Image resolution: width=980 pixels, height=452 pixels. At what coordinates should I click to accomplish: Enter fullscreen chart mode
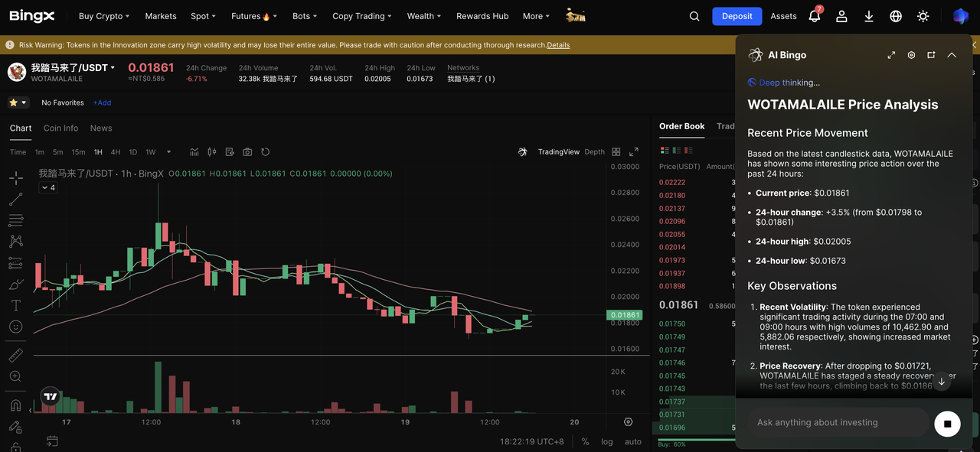point(633,152)
